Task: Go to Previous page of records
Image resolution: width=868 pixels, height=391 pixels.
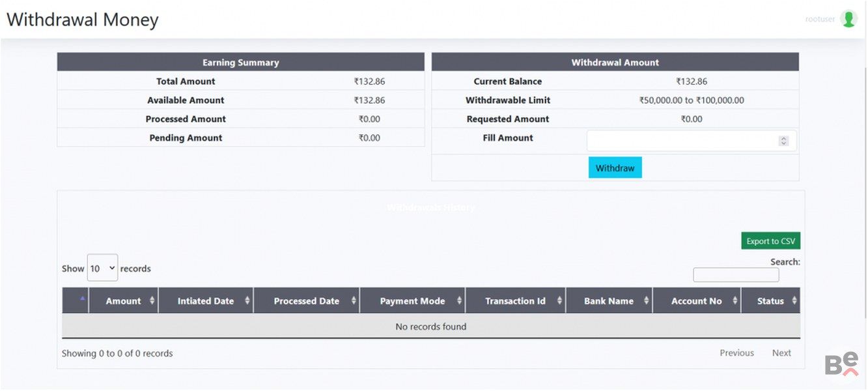Action: [736, 353]
